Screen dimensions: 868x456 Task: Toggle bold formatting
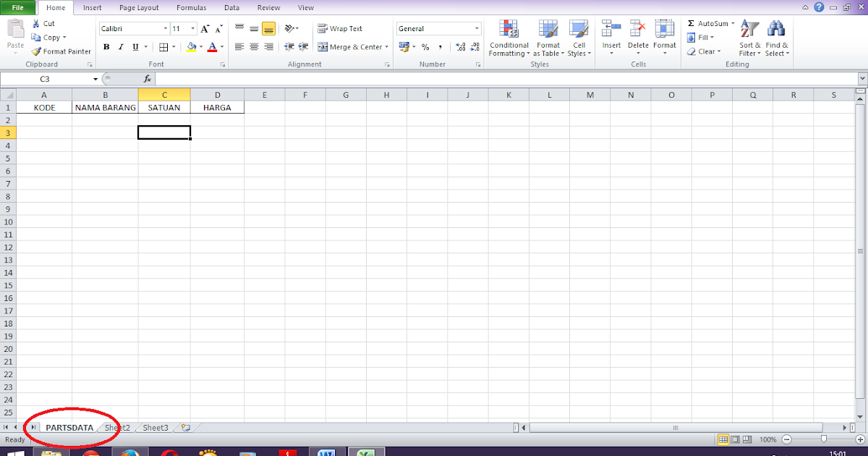[x=106, y=46]
